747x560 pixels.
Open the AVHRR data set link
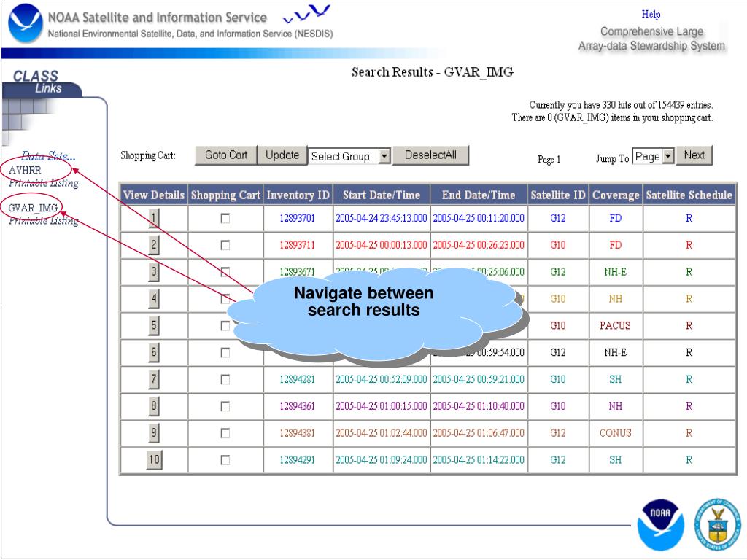pos(25,170)
